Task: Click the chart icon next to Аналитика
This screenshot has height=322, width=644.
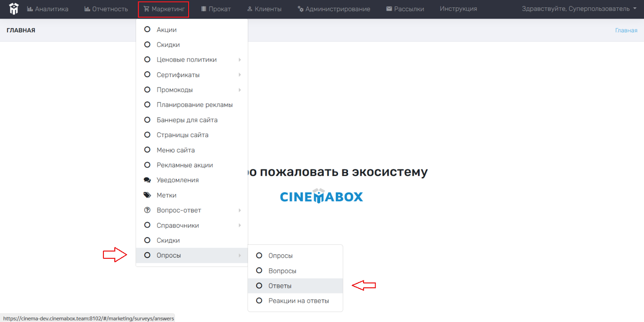Action: (x=30, y=9)
